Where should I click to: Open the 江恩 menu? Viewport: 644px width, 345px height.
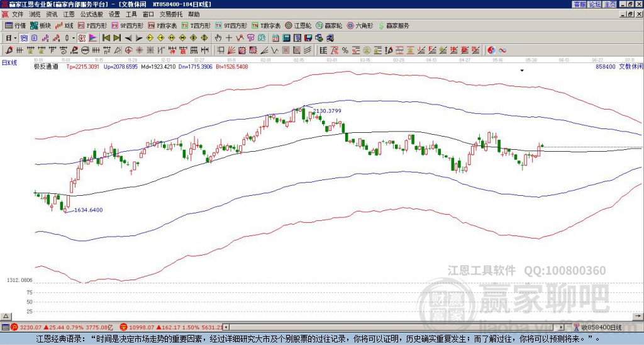pos(69,14)
